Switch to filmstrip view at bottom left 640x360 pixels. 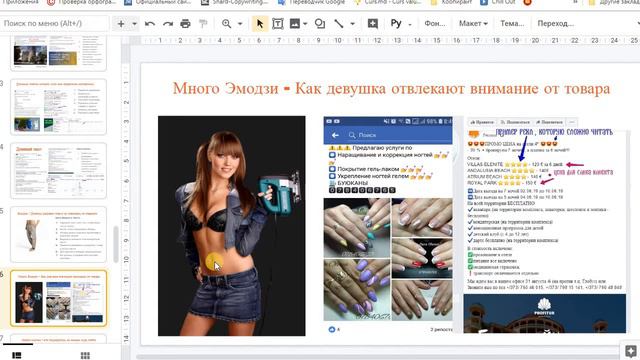tap(17, 355)
